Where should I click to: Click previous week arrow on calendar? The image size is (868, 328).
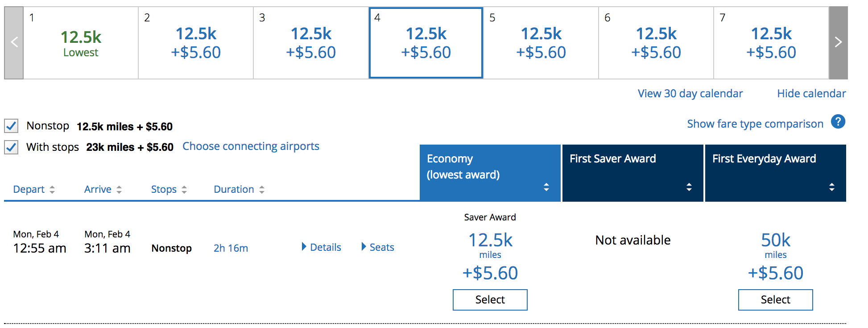(14, 42)
